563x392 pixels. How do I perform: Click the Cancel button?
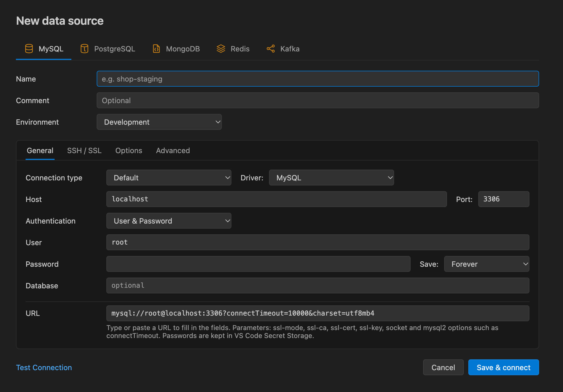tap(443, 368)
